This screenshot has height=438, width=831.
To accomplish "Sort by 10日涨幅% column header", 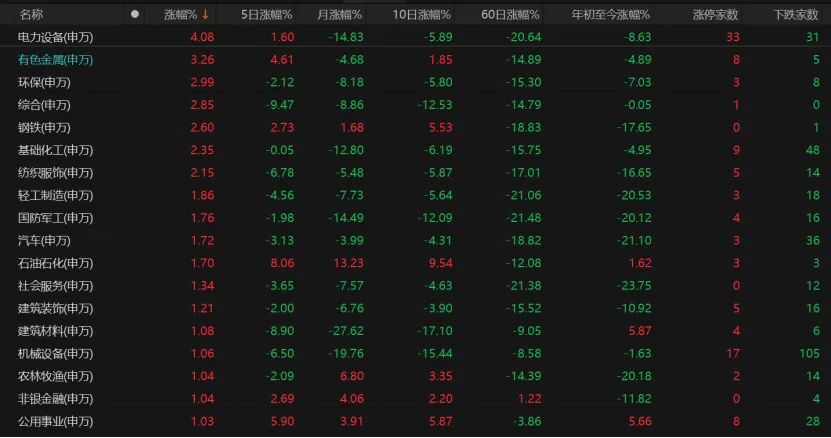I will click(x=421, y=15).
